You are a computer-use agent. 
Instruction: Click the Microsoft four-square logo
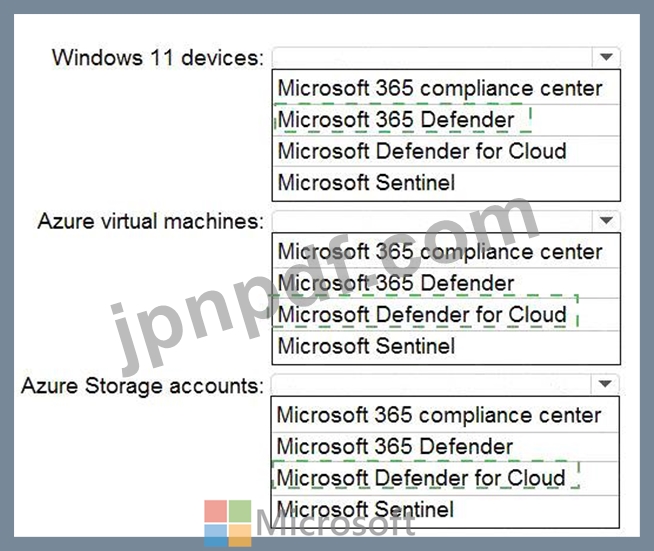pos(228,523)
